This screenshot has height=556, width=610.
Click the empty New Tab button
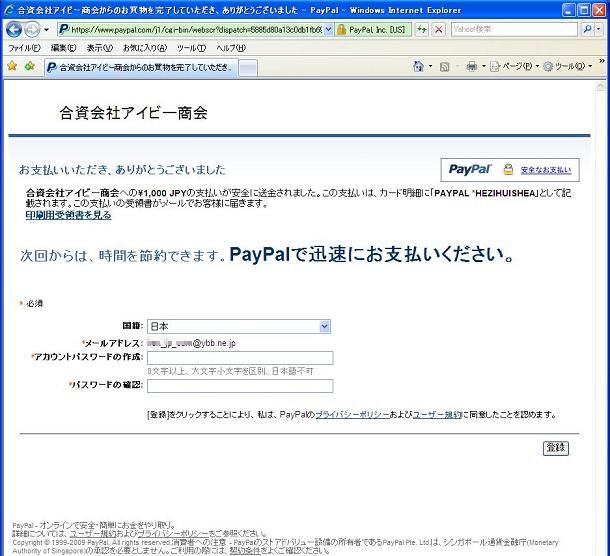[248, 68]
